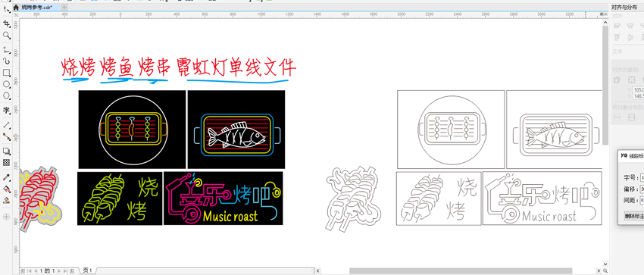Select the 页1 page tab

(87, 270)
